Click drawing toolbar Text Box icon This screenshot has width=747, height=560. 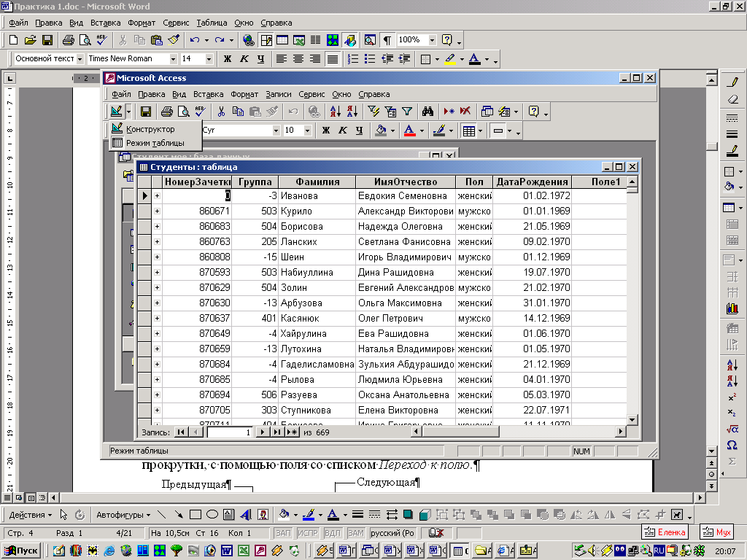click(x=228, y=514)
